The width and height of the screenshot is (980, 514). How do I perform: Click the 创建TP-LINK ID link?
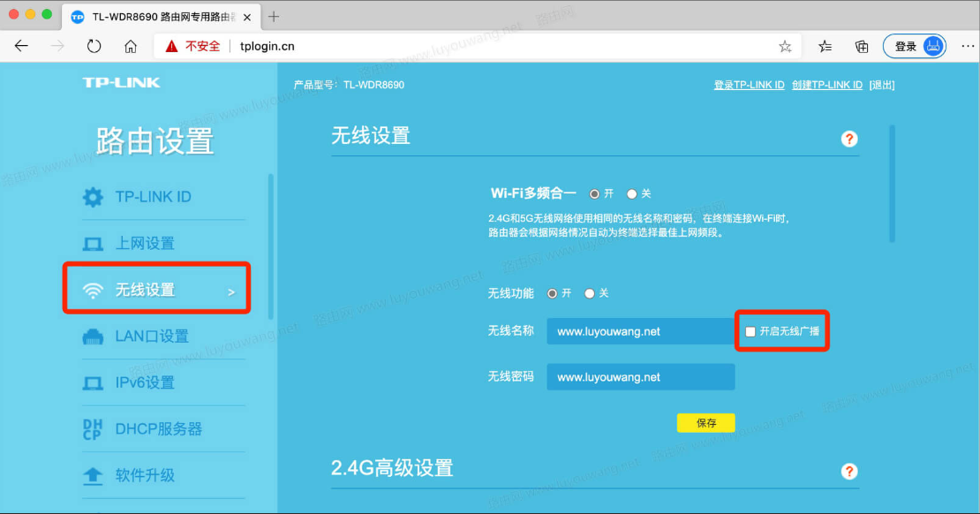tap(828, 84)
